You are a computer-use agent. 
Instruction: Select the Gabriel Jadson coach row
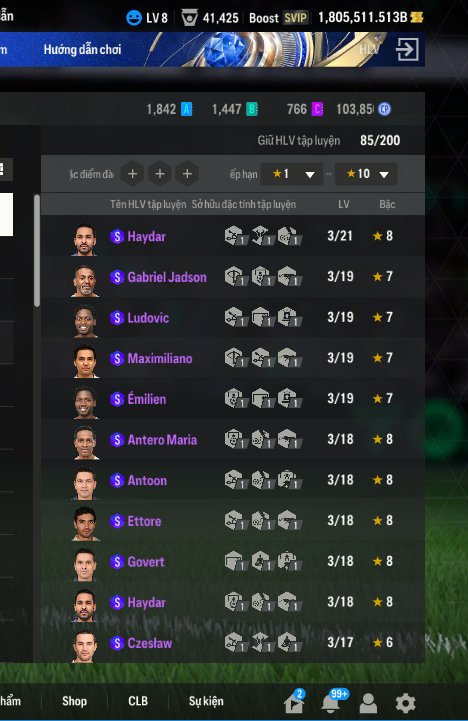[233, 277]
